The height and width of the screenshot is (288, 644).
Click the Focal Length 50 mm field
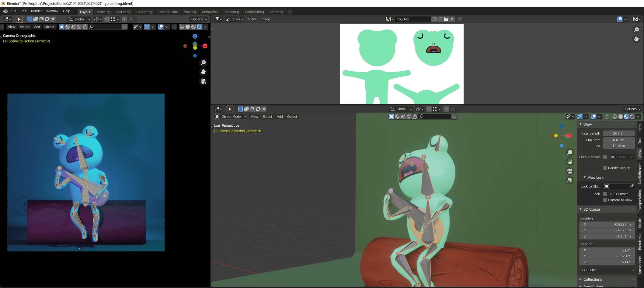(x=618, y=133)
